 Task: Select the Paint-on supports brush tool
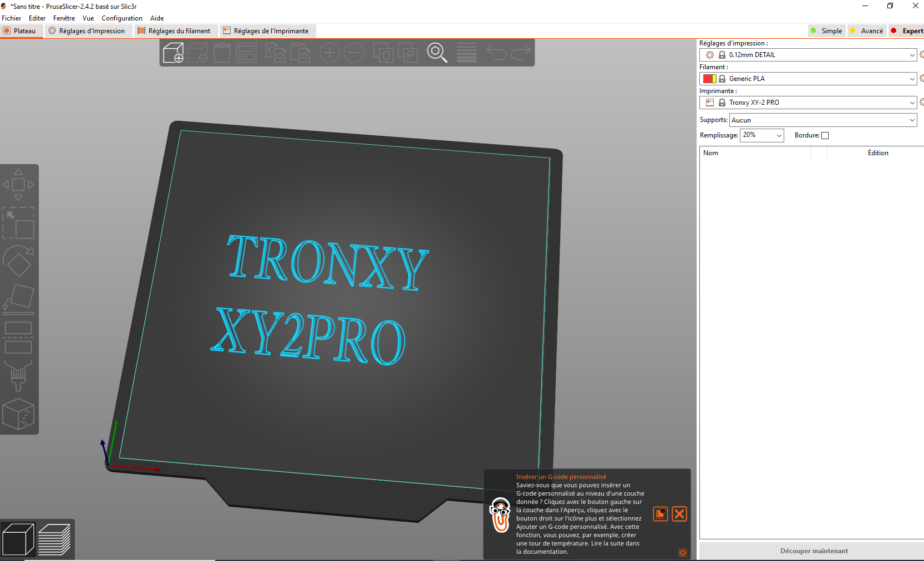pyautogui.click(x=18, y=376)
